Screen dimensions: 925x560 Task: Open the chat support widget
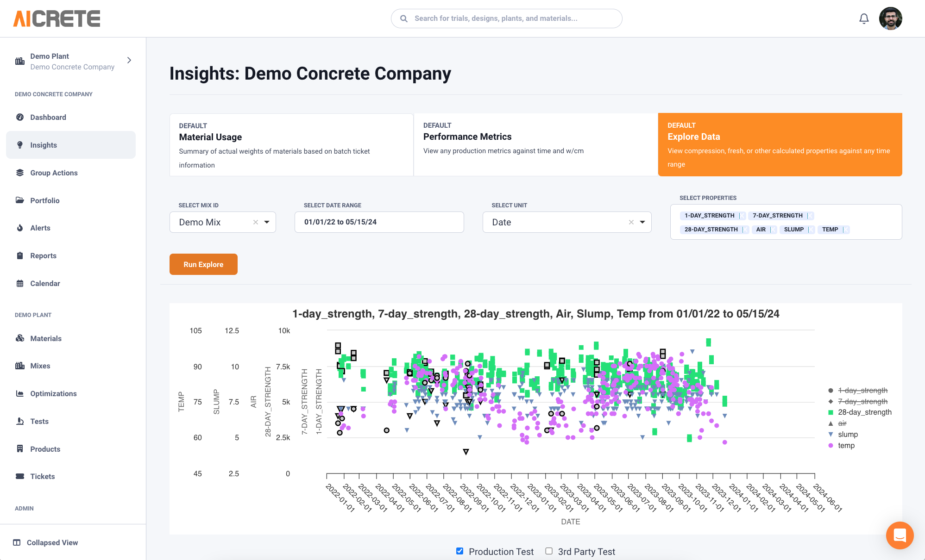click(900, 535)
